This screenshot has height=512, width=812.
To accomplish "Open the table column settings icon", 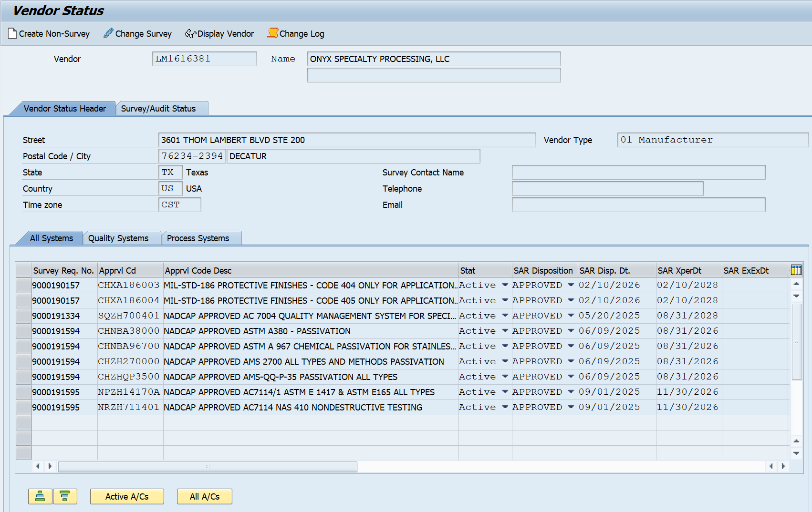I will pyautogui.click(x=796, y=270).
